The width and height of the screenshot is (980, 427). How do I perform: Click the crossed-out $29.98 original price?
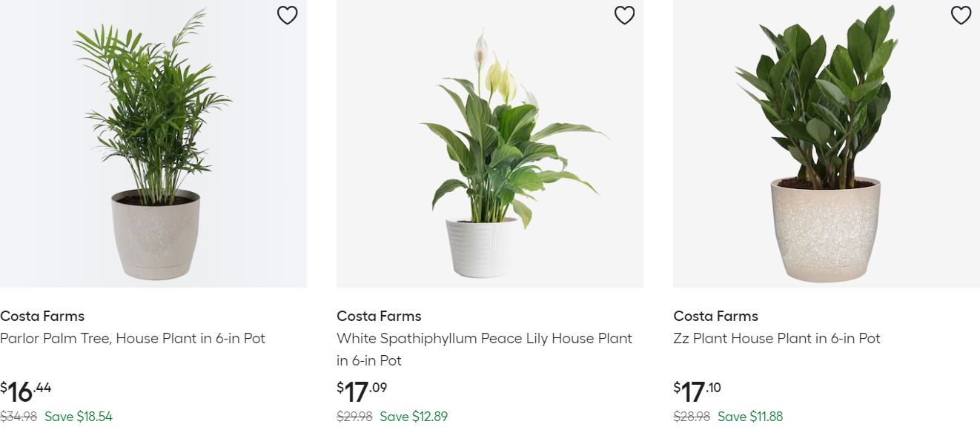354,417
